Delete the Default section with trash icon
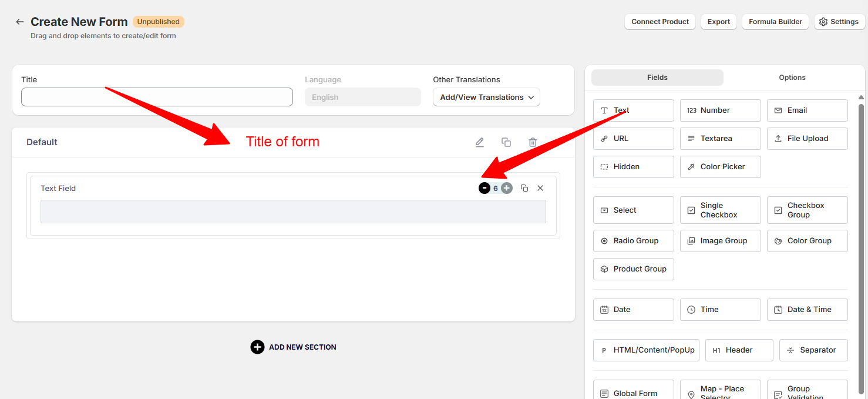 [533, 142]
